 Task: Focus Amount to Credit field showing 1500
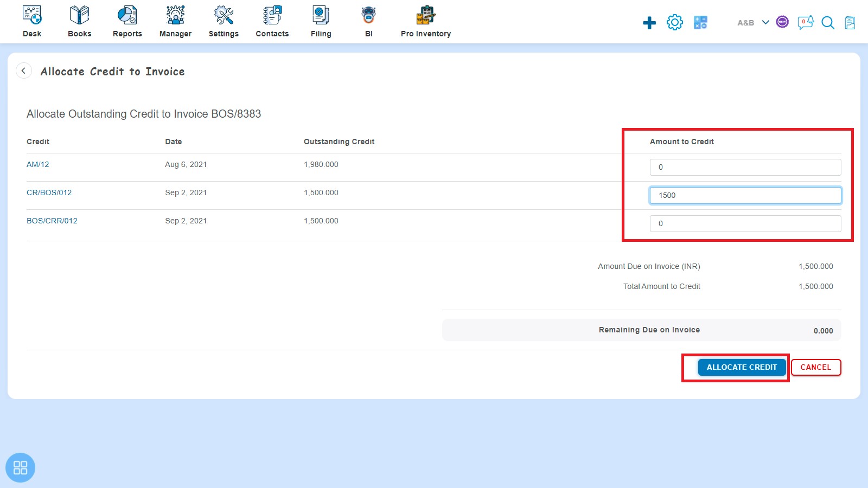point(745,195)
